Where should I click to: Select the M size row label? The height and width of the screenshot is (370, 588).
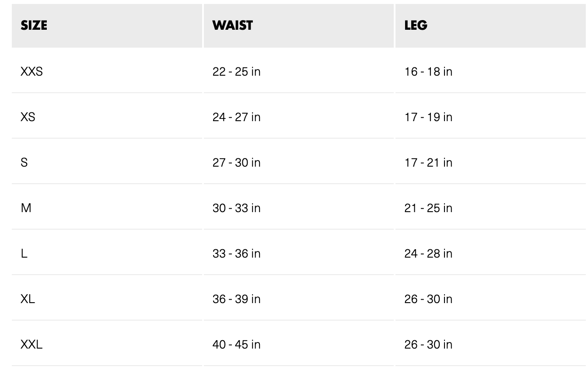(x=26, y=208)
